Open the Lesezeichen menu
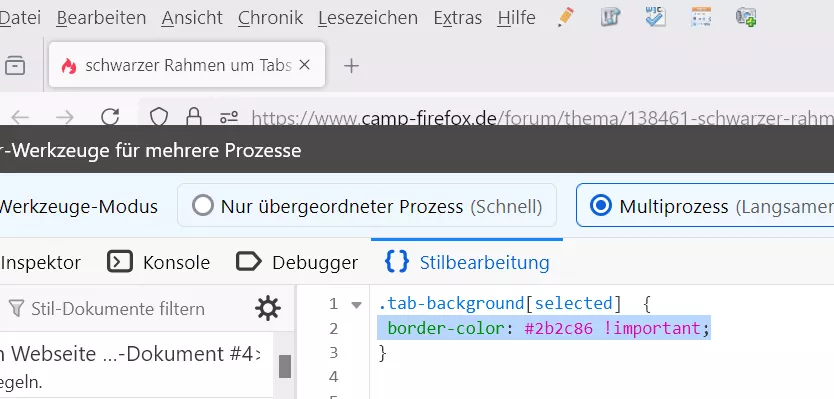The image size is (834, 399). [368, 18]
